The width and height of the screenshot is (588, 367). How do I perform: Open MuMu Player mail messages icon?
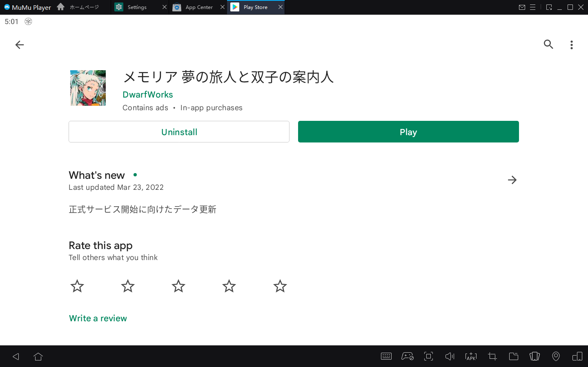click(x=522, y=7)
